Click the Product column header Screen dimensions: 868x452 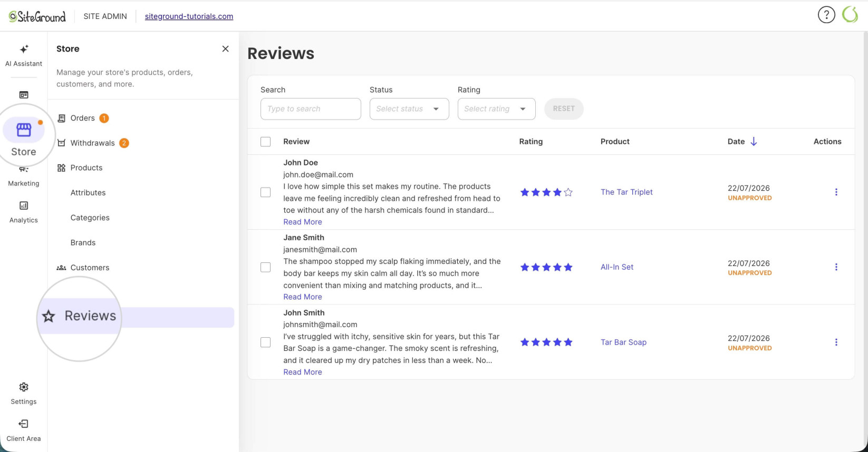coord(615,142)
